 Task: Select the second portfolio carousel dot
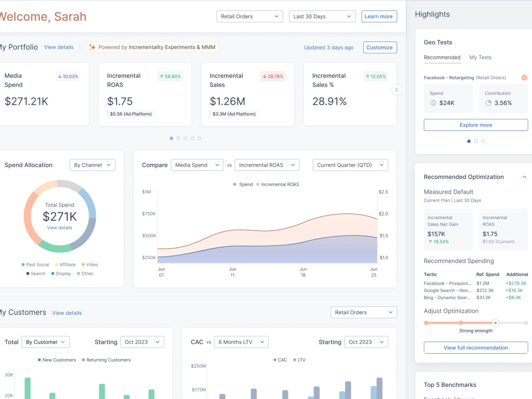(178, 138)
